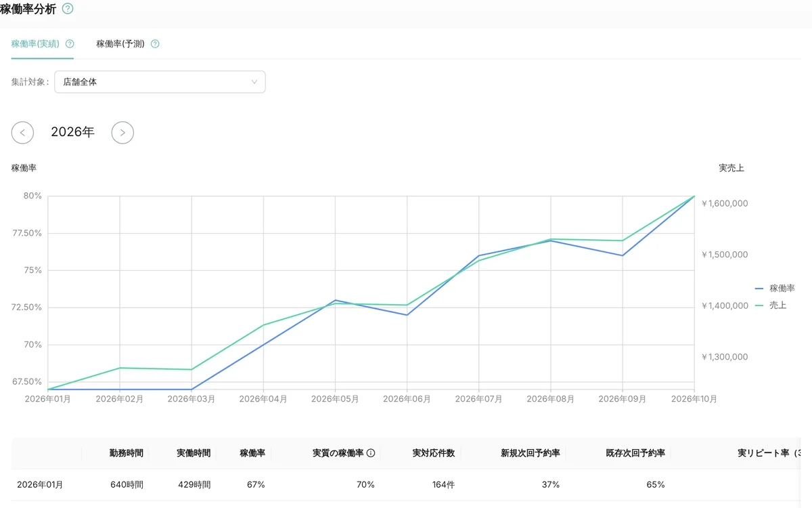
Task: Switch to the 稼働率(予測) tab
Action: pyautogui.click(x=120, y=44)
